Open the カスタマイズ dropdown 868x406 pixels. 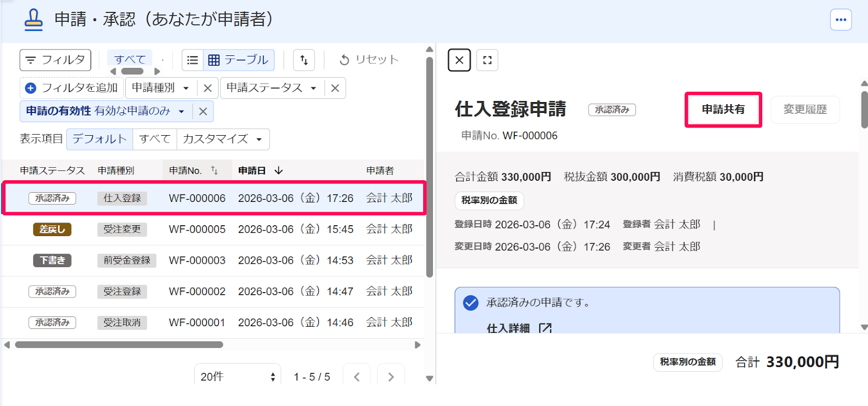tap(223, 139)
